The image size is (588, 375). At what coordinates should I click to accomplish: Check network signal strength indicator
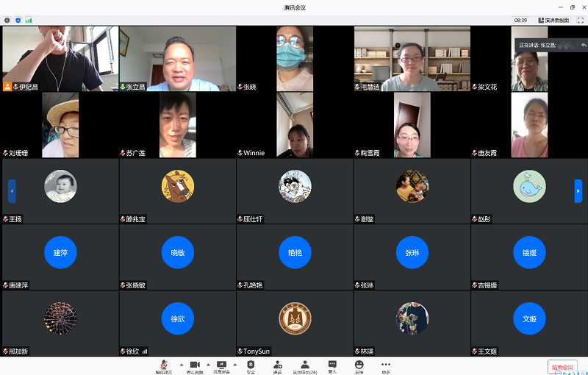[x=29, y=21]
